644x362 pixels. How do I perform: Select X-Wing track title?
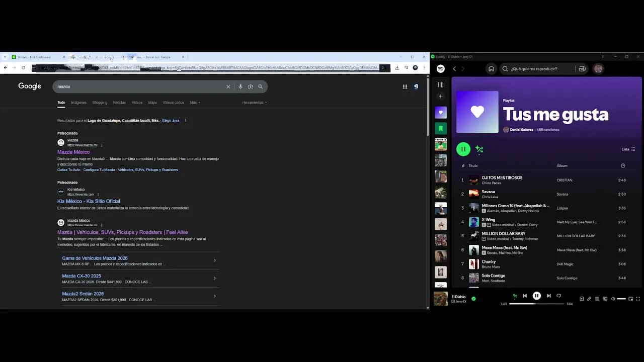(488, 220)
